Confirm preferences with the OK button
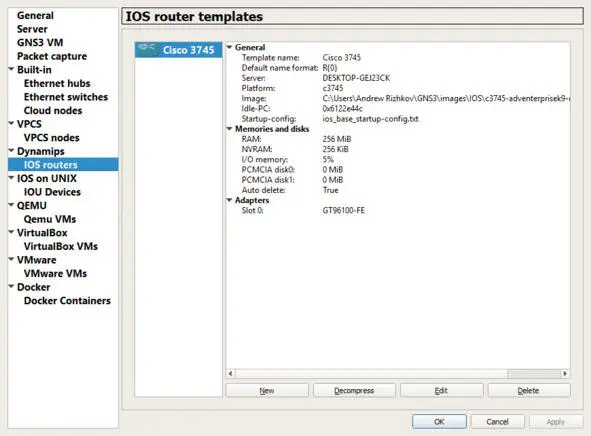This screenshot has width=591, height=436. (439, 421)
